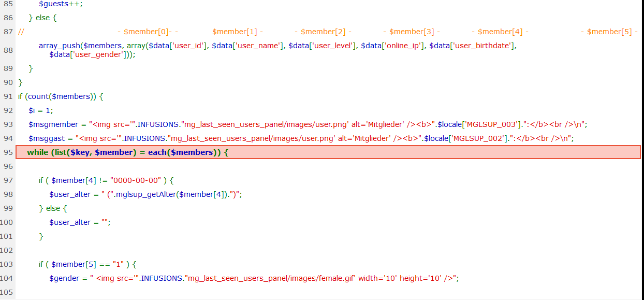Click each($members) in highlighted line
Viewport: 644px width, 300px height.
pyautogui.click(x=184, y=152)
